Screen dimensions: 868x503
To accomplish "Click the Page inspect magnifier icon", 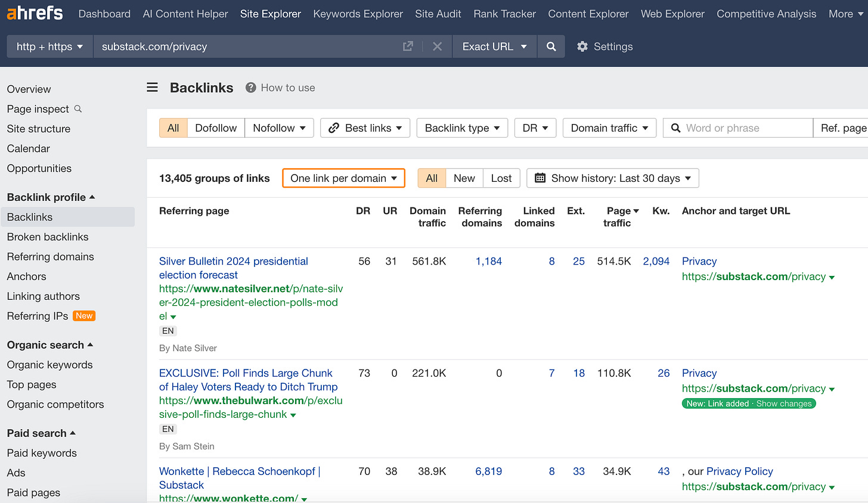I will [x=78, y=109].
